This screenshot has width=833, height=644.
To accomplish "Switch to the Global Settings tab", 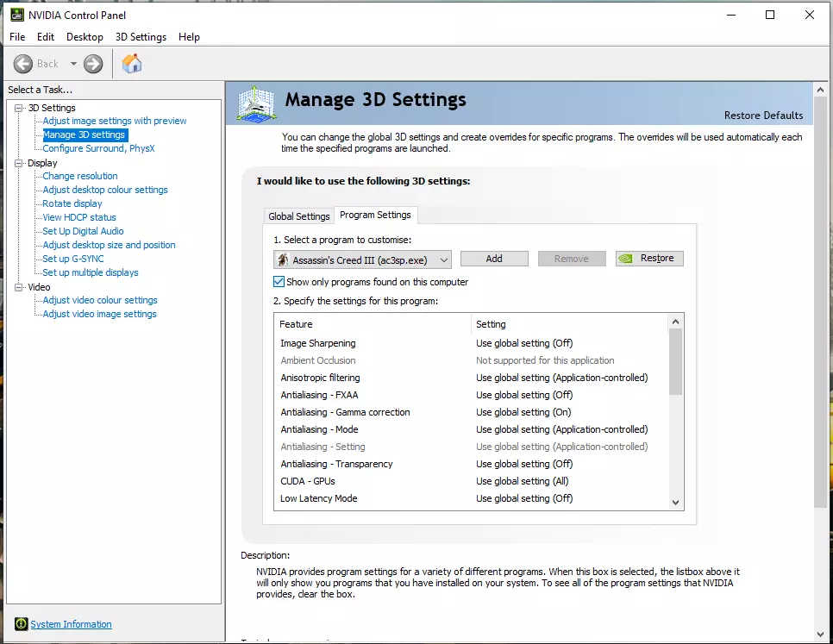I will click(298, 216).
